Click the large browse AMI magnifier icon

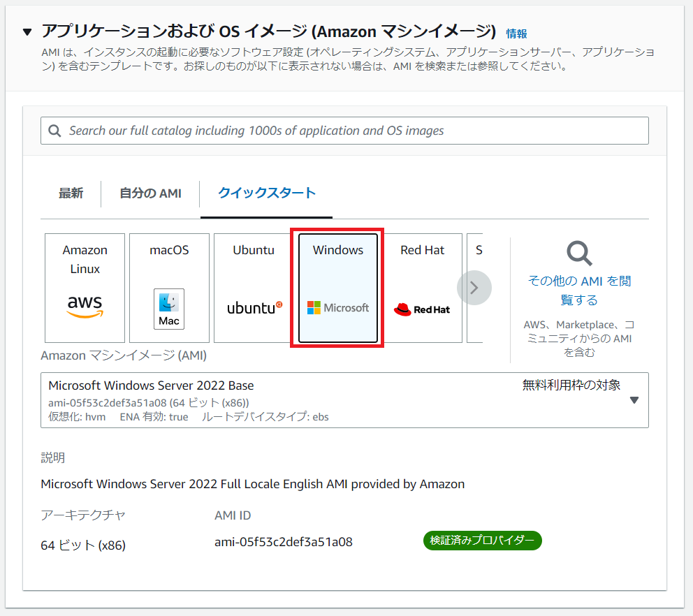pos(579,254)
